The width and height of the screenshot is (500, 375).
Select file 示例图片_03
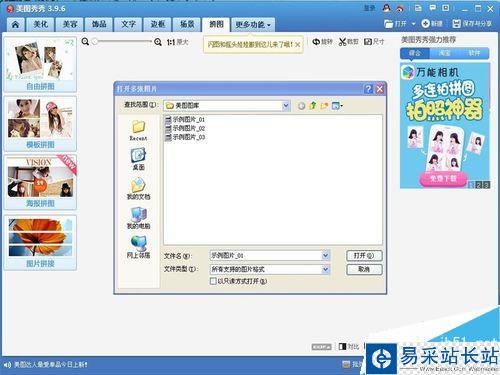185,137
